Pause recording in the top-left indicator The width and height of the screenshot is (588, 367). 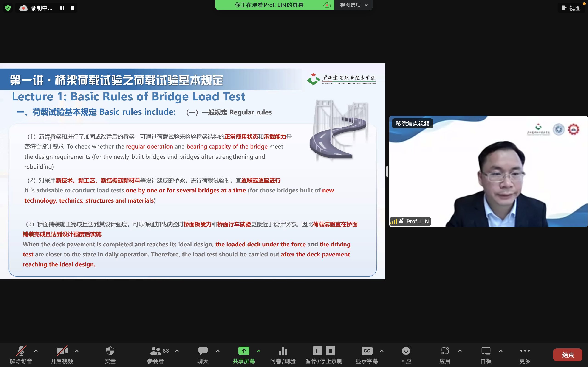click(x=62, y=8)
